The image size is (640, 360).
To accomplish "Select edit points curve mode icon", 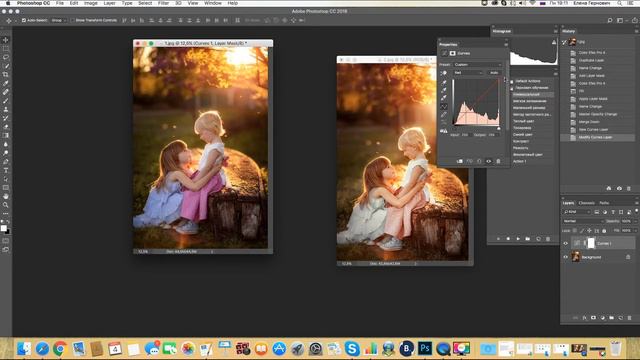I will point(444,107).
